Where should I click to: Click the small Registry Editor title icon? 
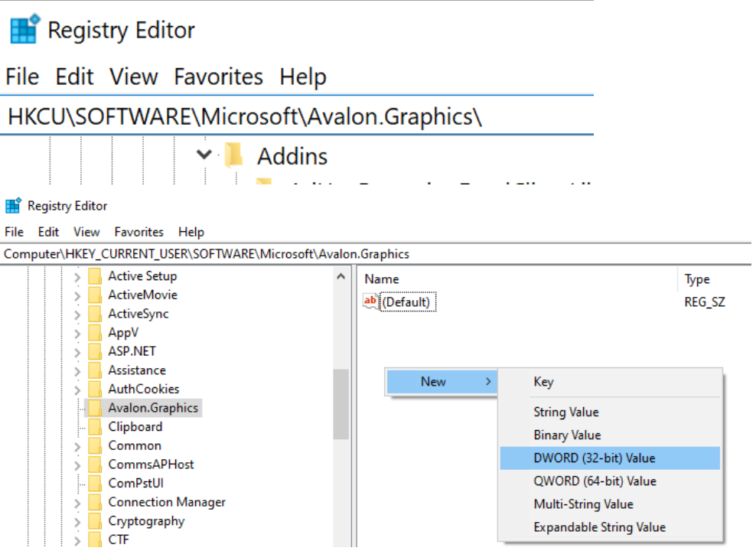13,205
